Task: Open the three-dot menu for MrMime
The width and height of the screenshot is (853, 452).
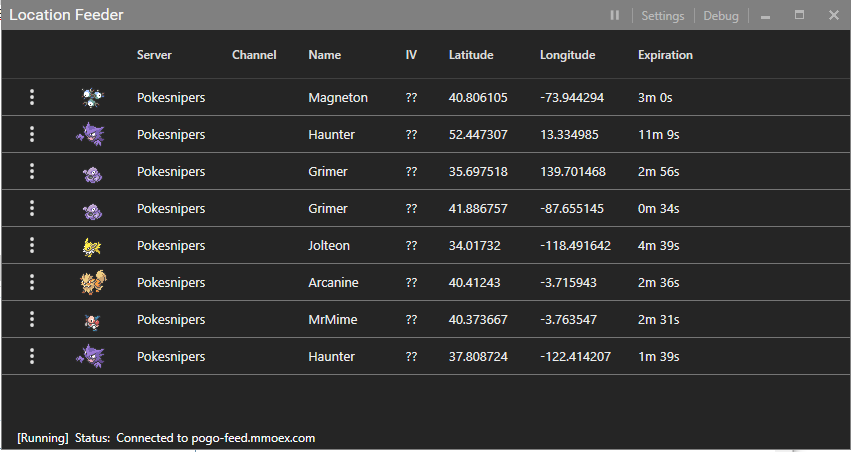Action: (x=32, y=319)
